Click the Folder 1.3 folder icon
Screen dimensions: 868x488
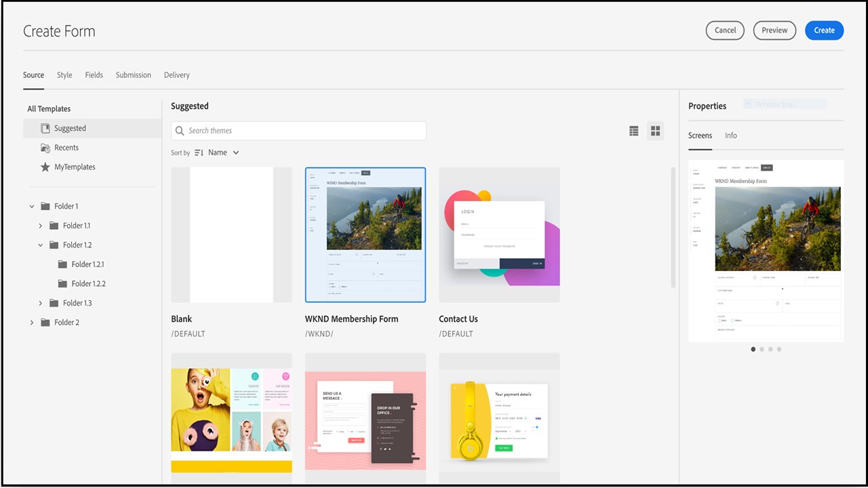coord(54,303)
